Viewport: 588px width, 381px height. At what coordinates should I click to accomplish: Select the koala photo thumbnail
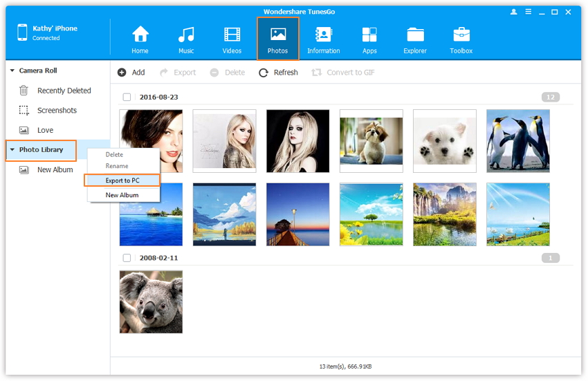(x=151, y=301)
